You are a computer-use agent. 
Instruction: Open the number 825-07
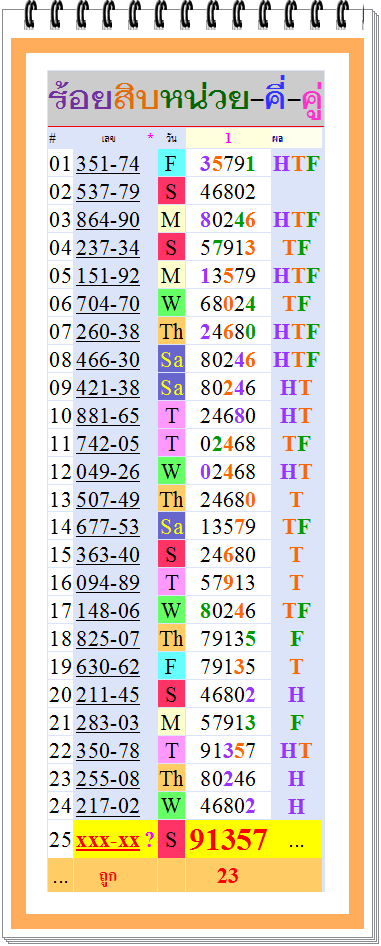point(108,638)
